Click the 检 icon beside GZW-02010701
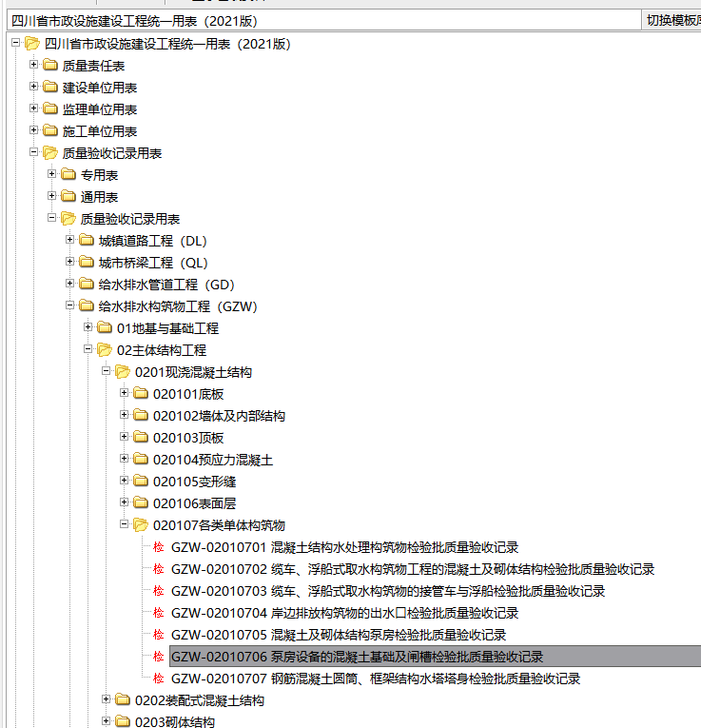This screenshot has height=728, width=701. coord(159,547)
